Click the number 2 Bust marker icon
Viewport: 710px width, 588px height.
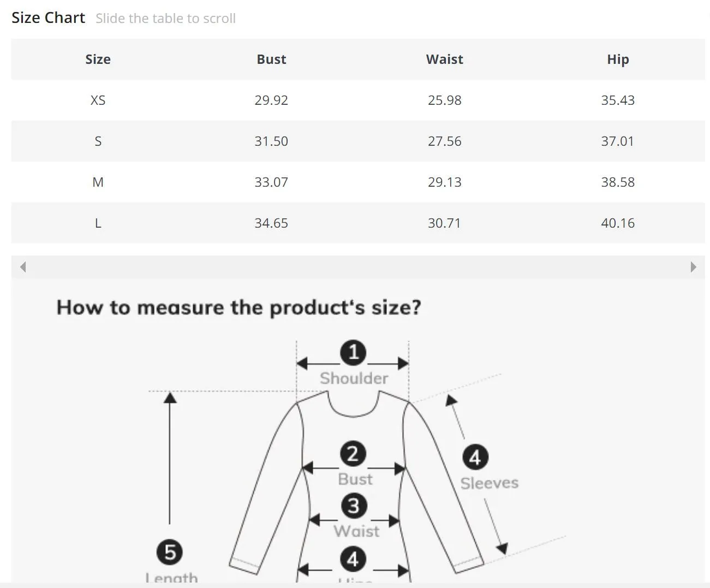click(x=353, y=454)
